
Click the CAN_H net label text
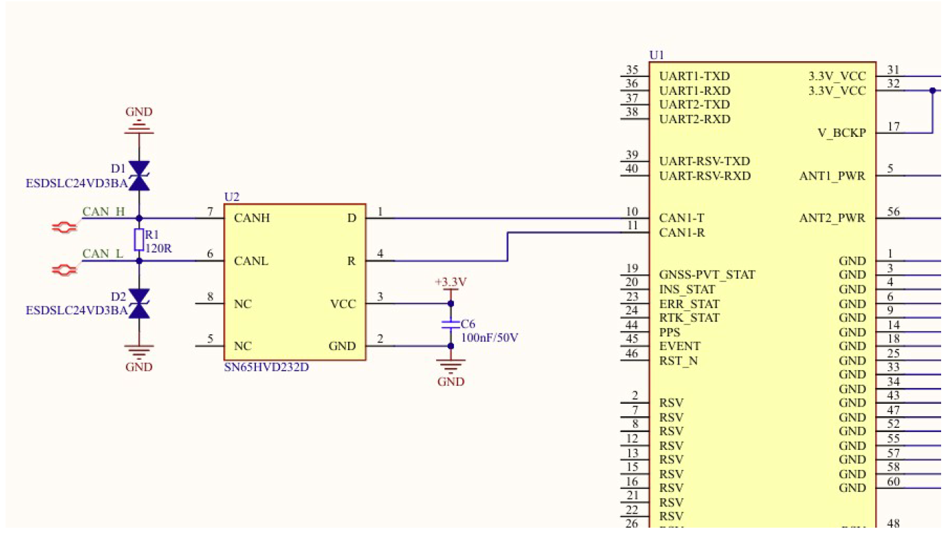[x=103, y=211]
